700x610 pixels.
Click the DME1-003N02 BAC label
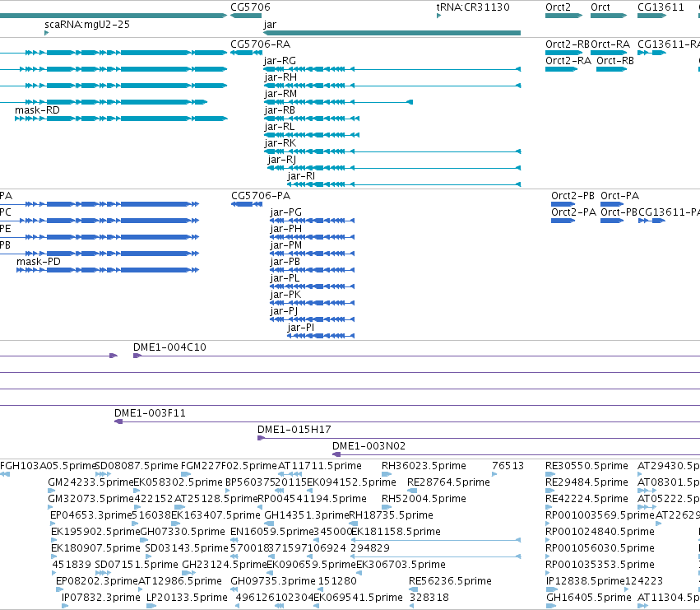(x=369, y=446)
